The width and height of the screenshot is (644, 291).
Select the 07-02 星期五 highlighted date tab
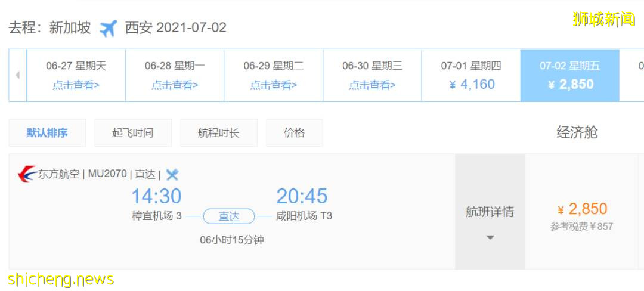tap(569, 76)
